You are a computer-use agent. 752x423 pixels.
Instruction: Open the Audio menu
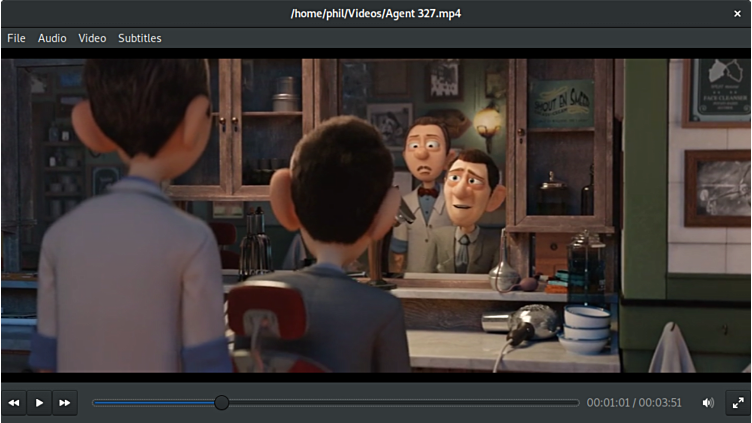(52, 38)
